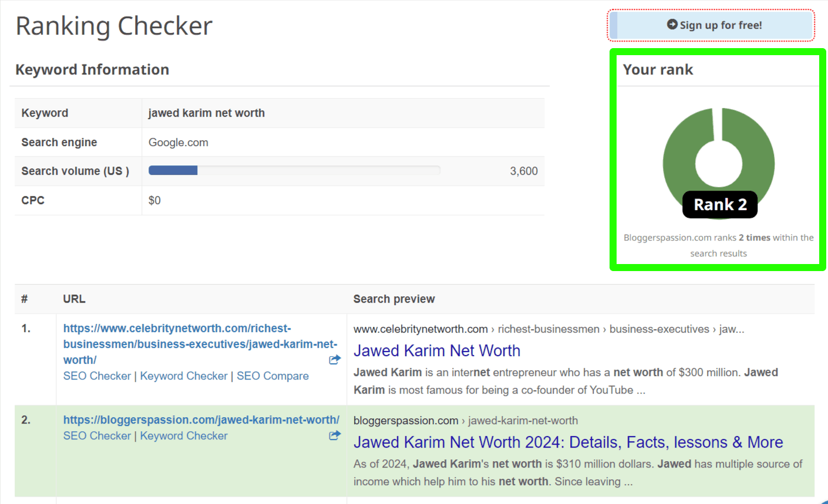Click the Search volume progress bar
This screenshot has height=504, width=828.
tap(294, 170)
